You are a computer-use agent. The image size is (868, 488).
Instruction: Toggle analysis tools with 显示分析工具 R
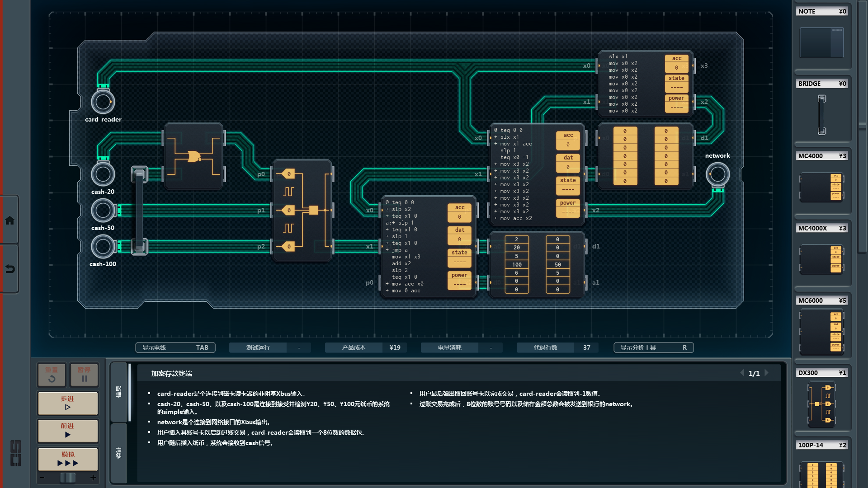(x=653, y=347)
